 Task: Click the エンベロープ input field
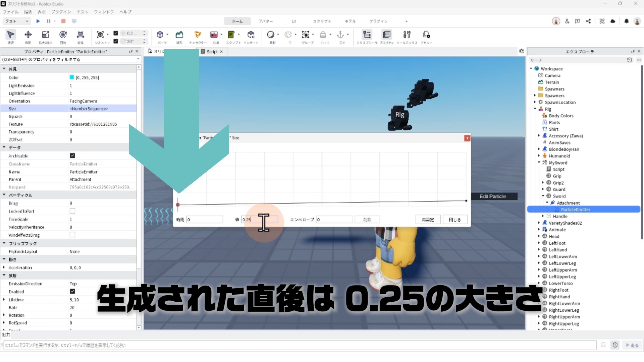[334, 220]
